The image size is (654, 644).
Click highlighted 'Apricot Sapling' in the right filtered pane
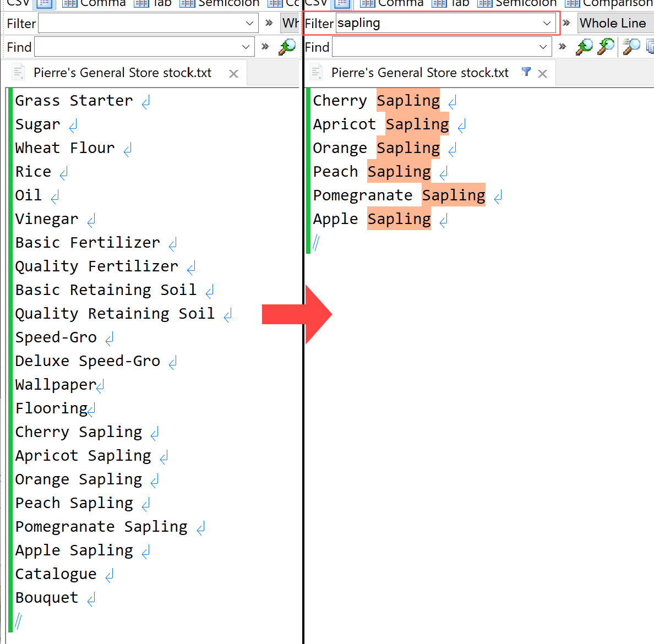pyautogui.click(x=381, y=124)
